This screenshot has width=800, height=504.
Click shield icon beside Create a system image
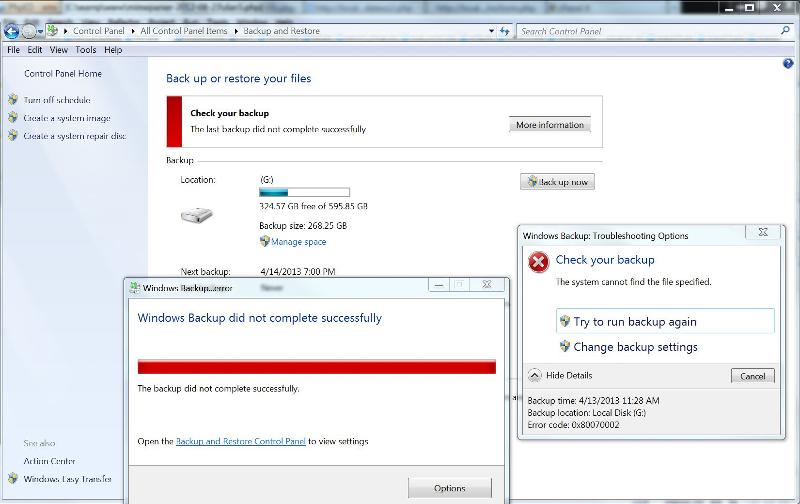[x=13, y=118]
